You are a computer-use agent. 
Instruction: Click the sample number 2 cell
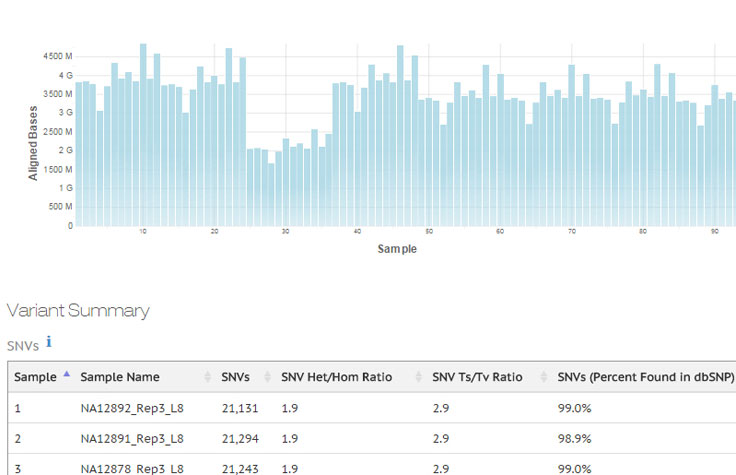[x=18, y=438]
